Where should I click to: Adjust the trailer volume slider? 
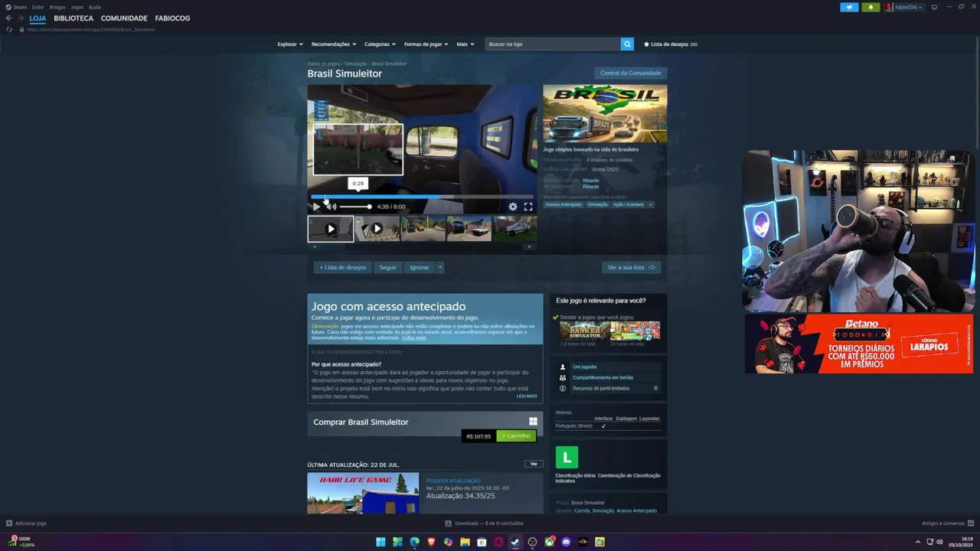354,207
